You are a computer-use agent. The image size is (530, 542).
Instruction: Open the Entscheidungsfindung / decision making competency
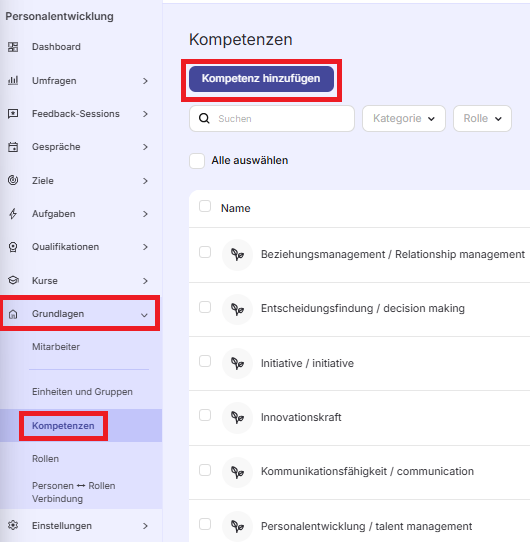(363, 308)
